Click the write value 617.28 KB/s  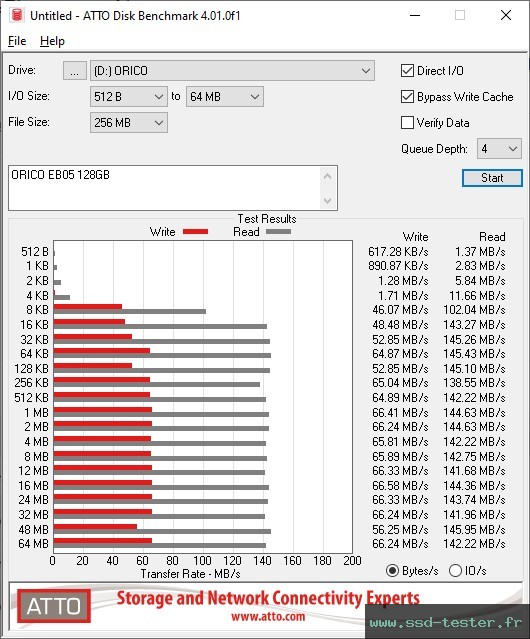tap(398, 252)
